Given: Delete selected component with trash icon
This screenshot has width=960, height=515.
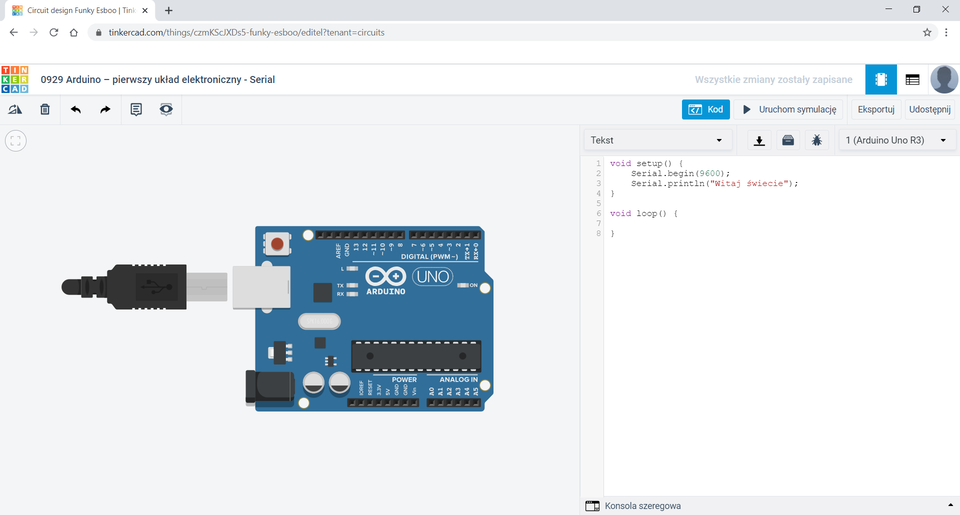Looking at the screenshot, I should point(45,110).
